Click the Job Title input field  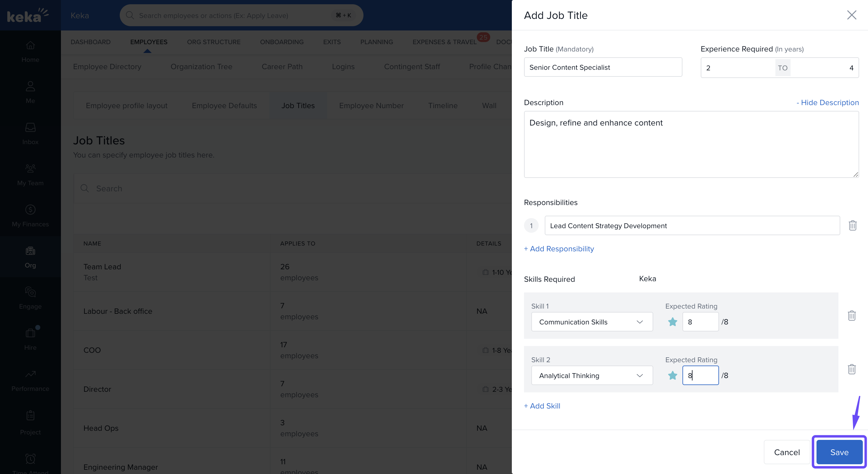(x=602, y=67)
